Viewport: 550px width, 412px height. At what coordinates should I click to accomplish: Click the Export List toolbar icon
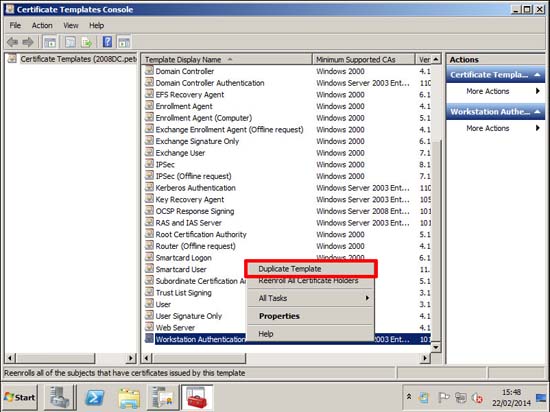pyautogui.click(x=86, y=42)
